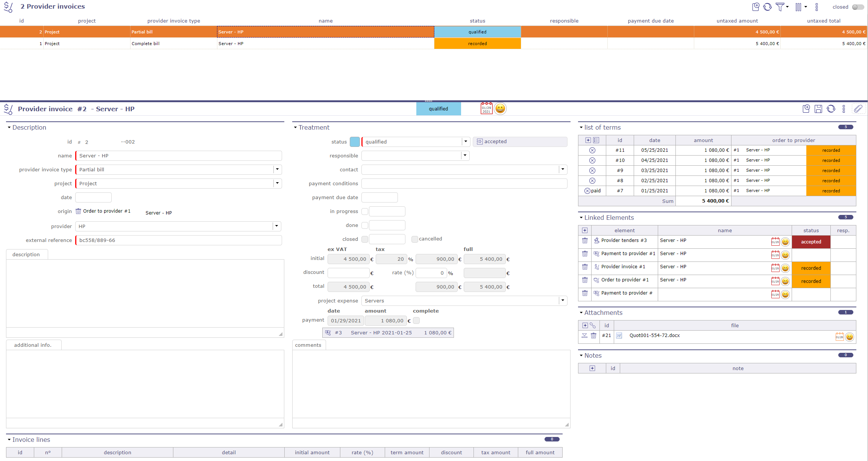
Task: Collapse the Linked Elements section
Action: [581, 218]
